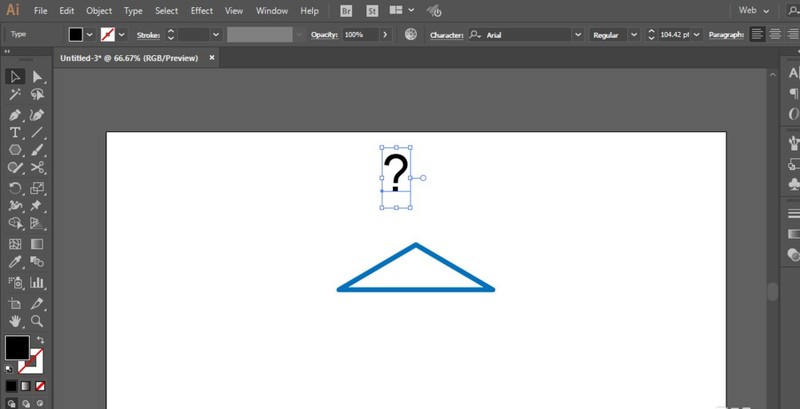The width and height of the screenshot is (800, 409).
Task: Swap fill and stroke colors
Action: coord(40,340)
